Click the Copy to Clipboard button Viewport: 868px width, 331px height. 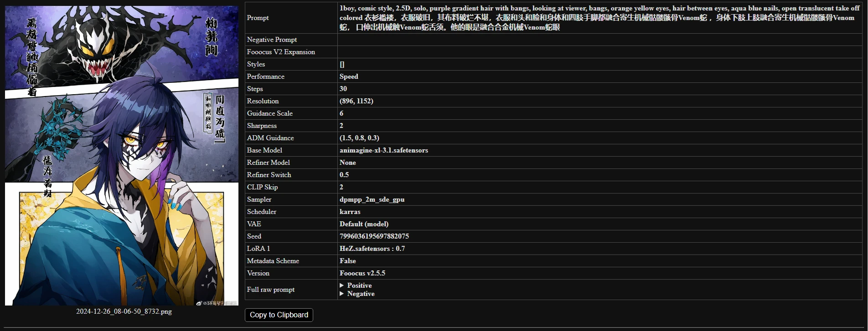[279, 315]
